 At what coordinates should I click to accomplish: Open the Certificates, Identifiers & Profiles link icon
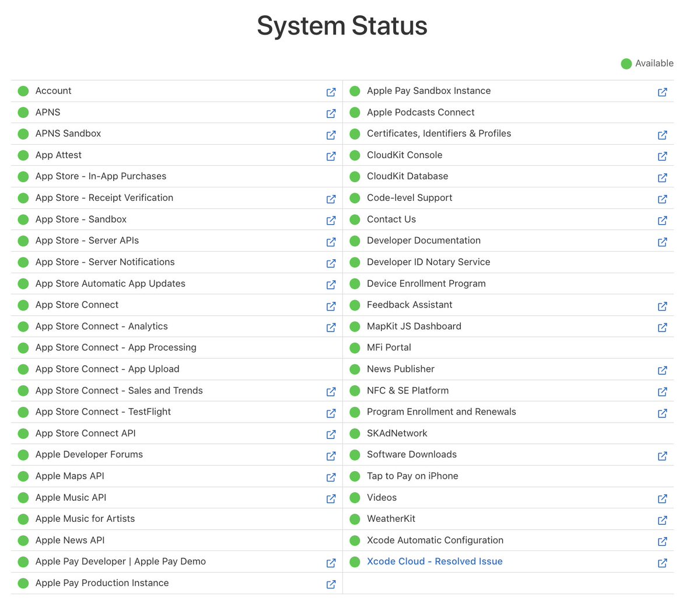click(x=662, y=135)
